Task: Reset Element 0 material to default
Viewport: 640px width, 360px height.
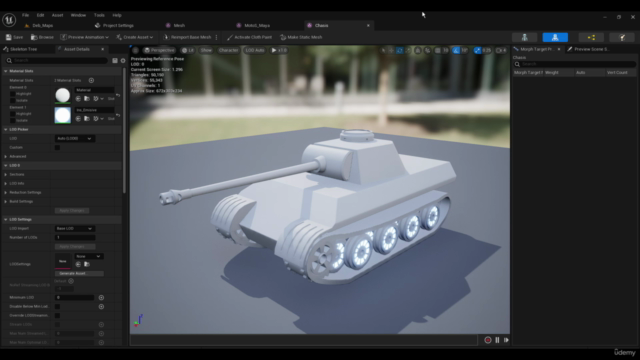Action: click(118, 96)
